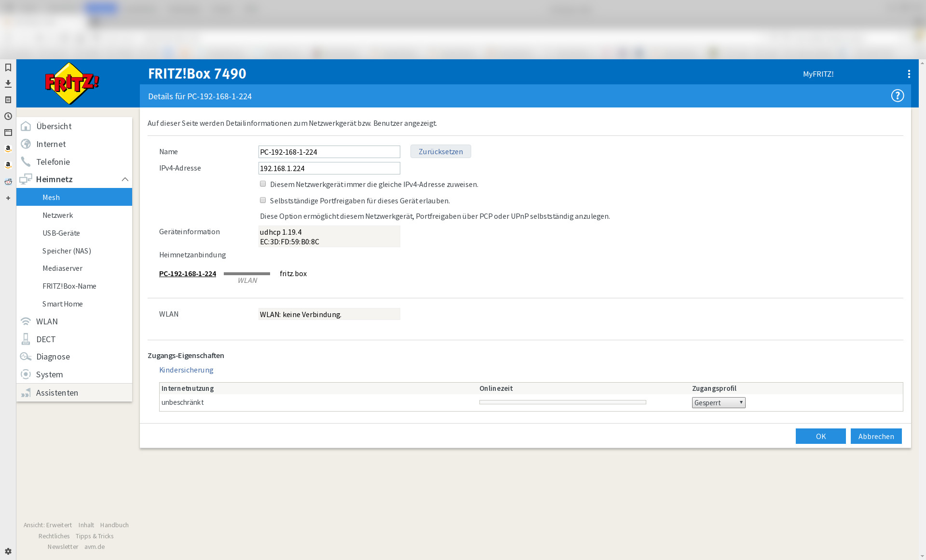Open the Zugangsprofil Gesperrt dropdown
The image size is (926, 560).
719,403
